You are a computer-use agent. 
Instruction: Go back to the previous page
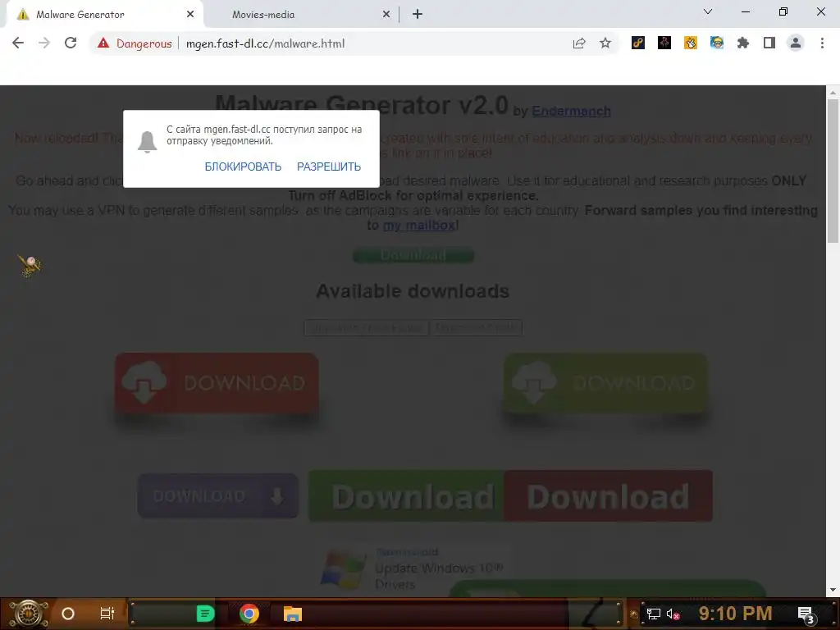[18, 43]
